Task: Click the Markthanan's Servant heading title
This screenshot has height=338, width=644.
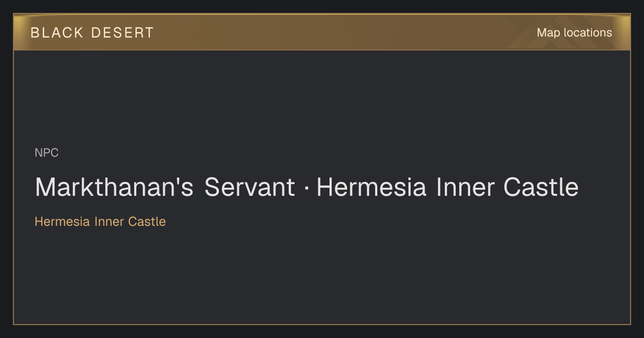Action: [306, 188]
